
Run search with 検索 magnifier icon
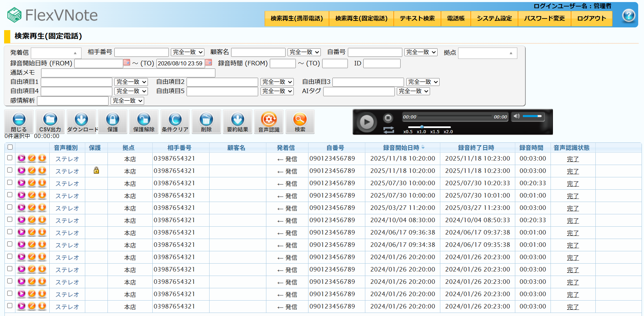click(300, 122)
